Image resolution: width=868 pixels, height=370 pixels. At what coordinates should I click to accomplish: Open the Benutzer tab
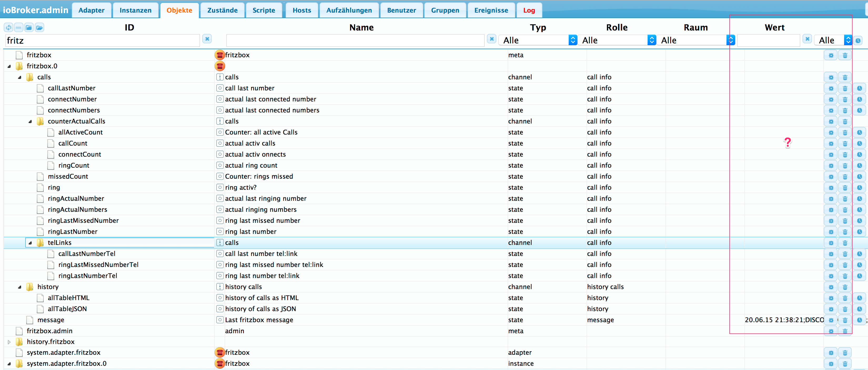point(401,11)
